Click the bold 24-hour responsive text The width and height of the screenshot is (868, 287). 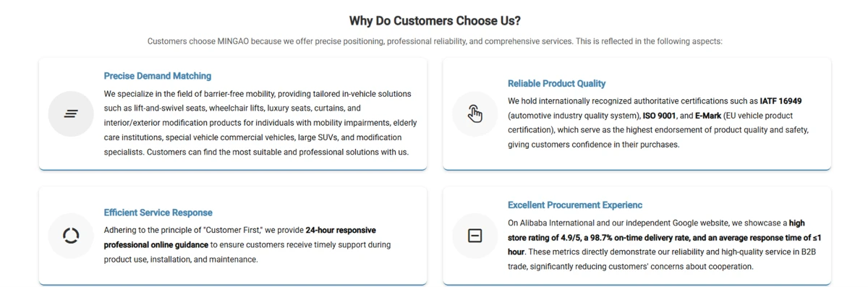341,231
